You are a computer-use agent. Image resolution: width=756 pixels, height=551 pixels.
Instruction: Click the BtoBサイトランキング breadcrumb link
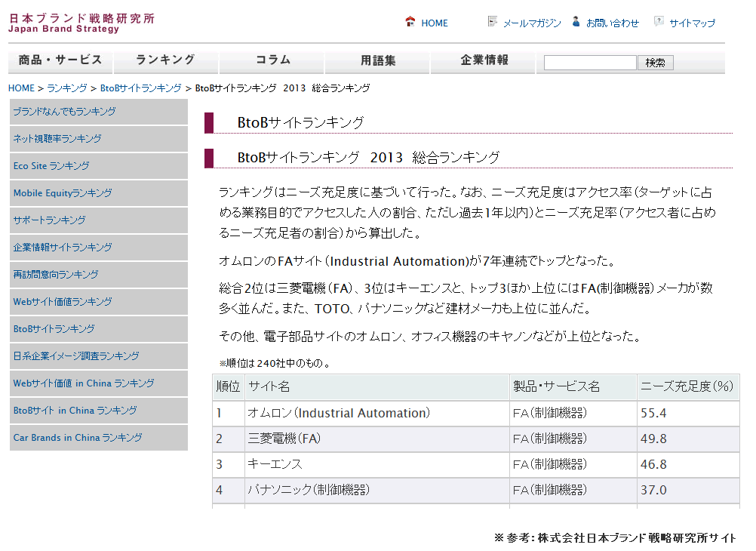click(x=141, y=88)
